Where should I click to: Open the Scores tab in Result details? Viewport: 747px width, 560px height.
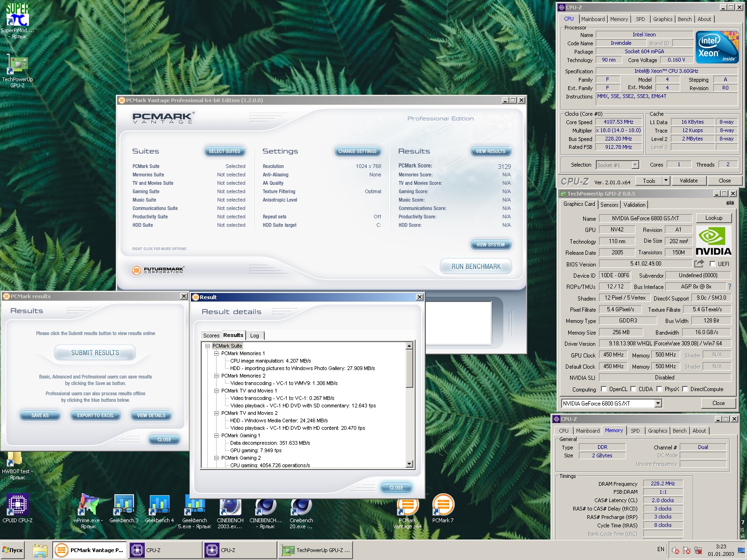point(211,336)
